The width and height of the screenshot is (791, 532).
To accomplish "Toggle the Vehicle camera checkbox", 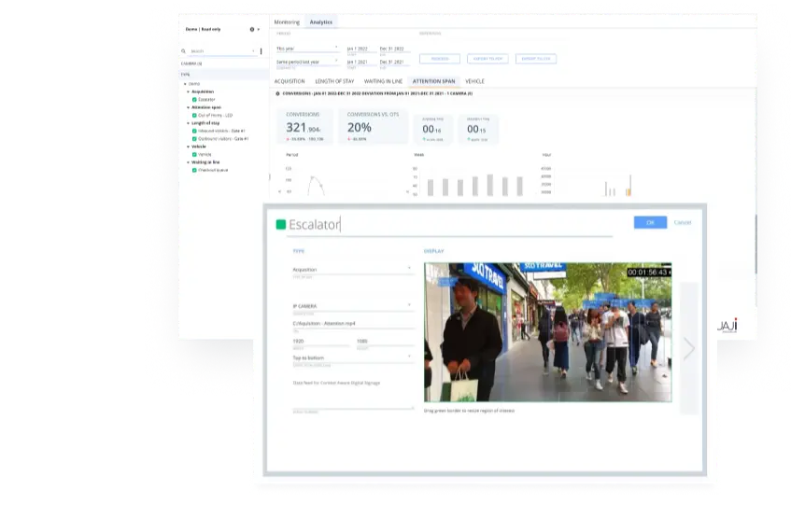I will 194,154.
